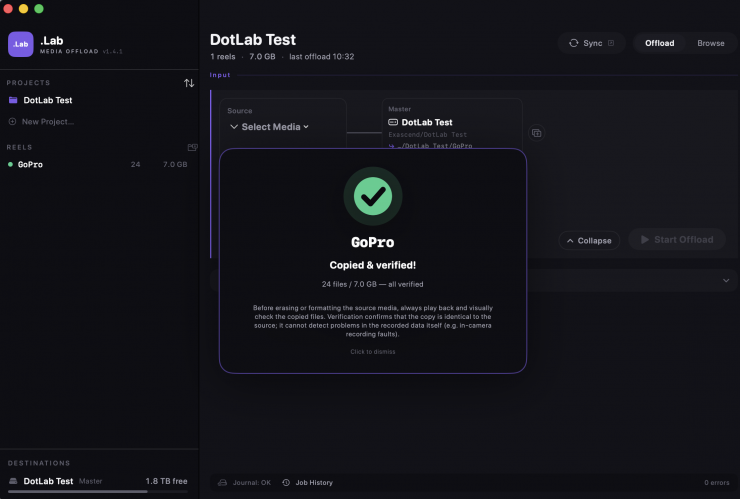Expand the collapsed section with the chevron

[726, 280]
